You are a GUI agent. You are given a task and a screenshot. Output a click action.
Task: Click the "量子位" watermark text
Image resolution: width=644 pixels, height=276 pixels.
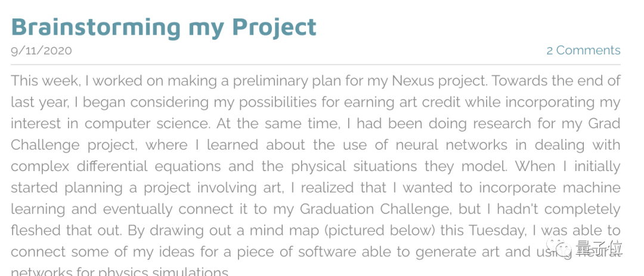click(598, 247)
